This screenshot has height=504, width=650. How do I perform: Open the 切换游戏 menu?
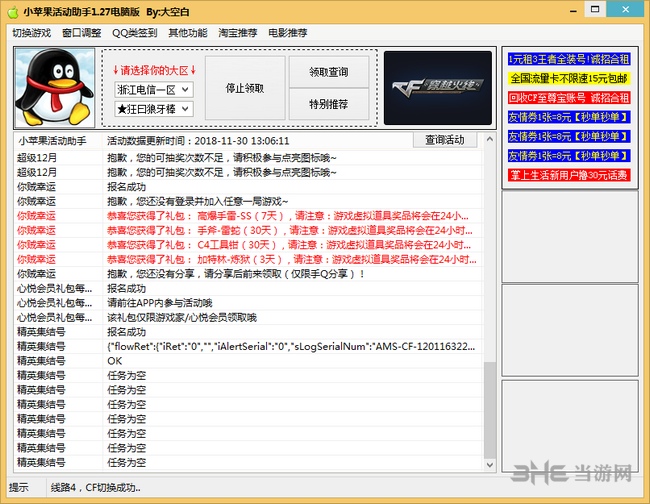click(x=32, y=33)
